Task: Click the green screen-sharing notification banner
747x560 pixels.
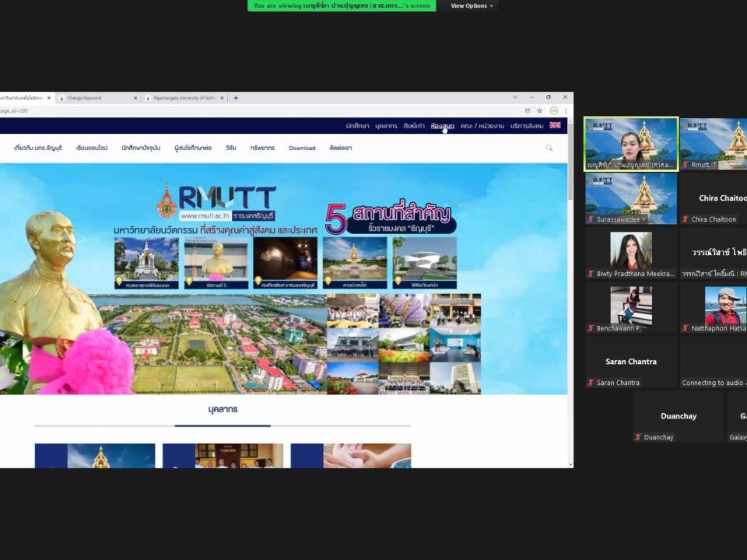Action: pyautogui.click(x=342, y=5)
